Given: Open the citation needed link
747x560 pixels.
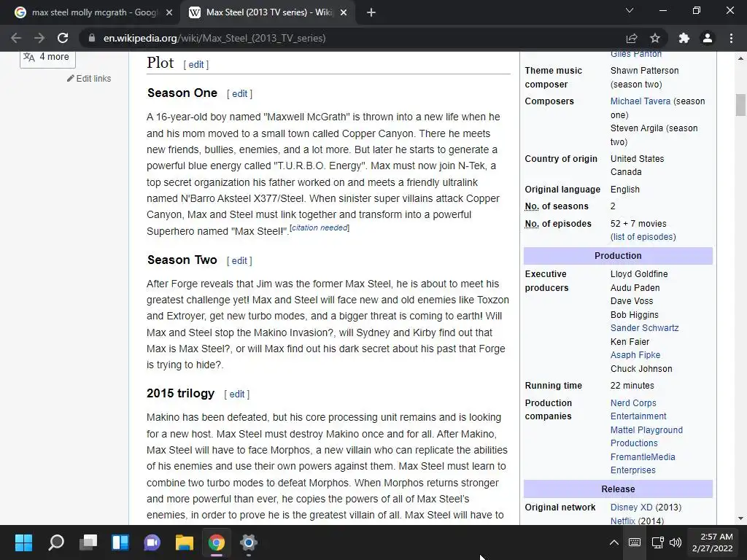Looking at the screenshot, I should point(320,227).
